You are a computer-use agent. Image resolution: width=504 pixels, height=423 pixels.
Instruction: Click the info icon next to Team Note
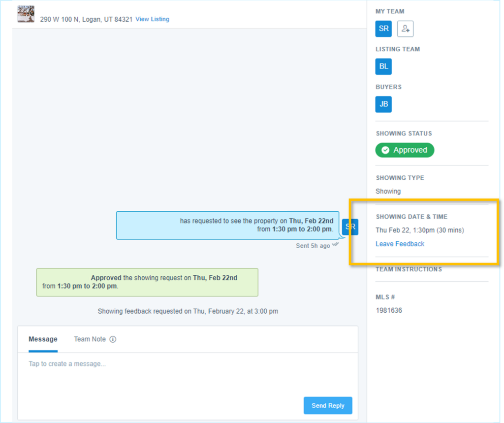pos(113,339)
